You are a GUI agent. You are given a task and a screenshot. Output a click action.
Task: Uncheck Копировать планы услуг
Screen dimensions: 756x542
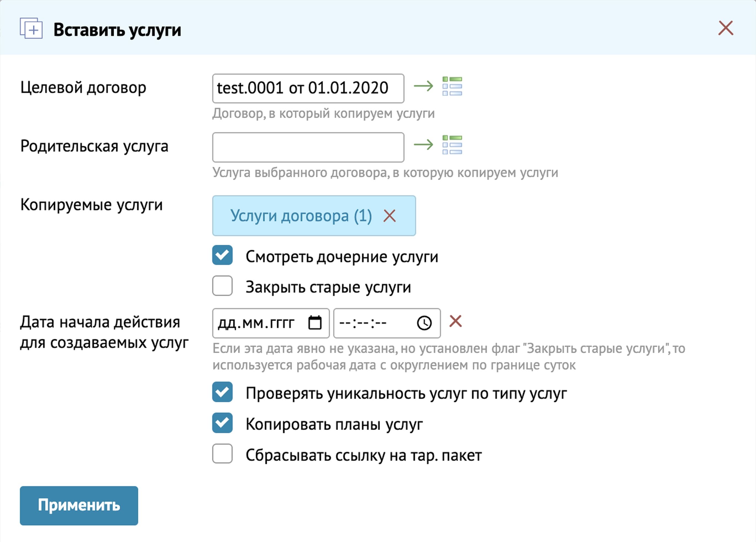(222, 423)
